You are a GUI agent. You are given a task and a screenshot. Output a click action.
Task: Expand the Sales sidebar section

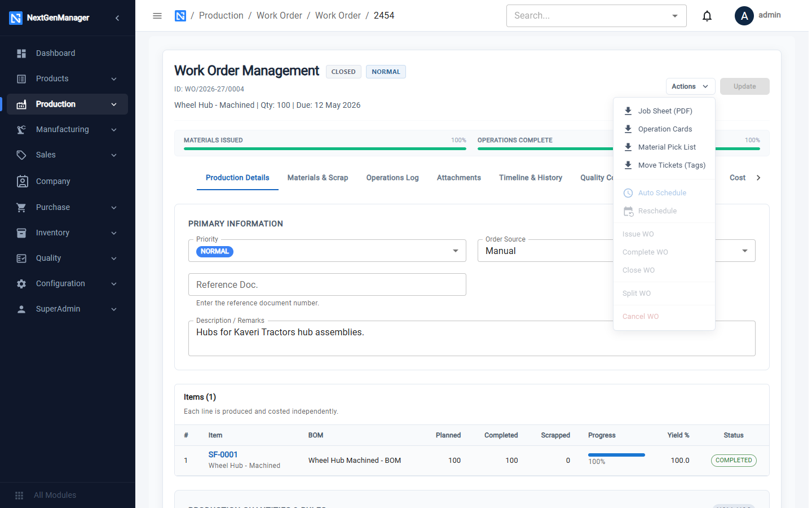click(x=68, y=155)
